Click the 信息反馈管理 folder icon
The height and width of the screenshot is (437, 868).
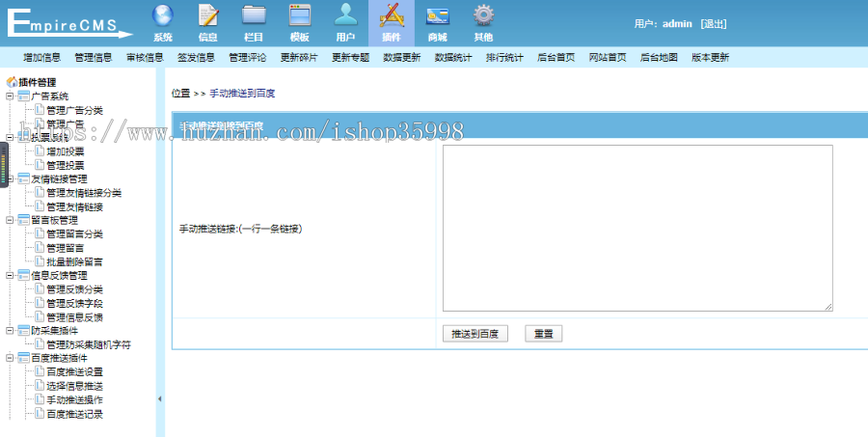pyautogui.click(x=23, y=275)
